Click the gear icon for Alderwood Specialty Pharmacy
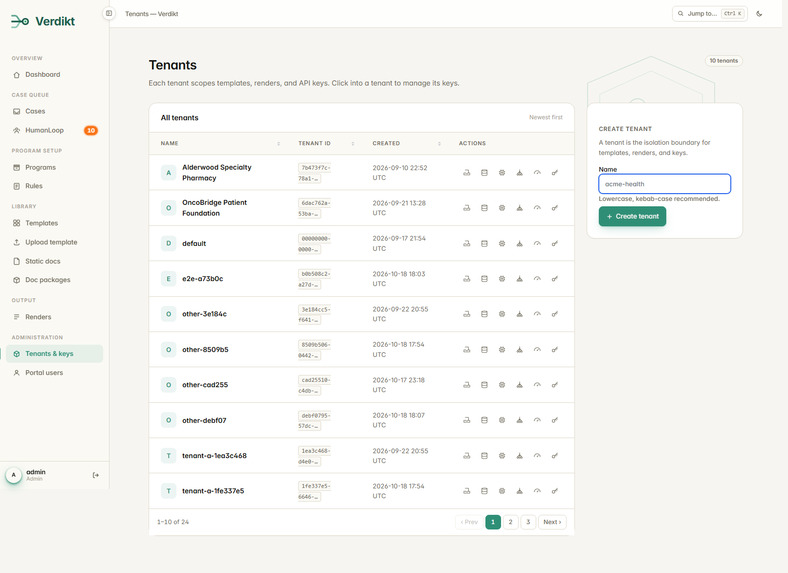 [x=502, y=173]
